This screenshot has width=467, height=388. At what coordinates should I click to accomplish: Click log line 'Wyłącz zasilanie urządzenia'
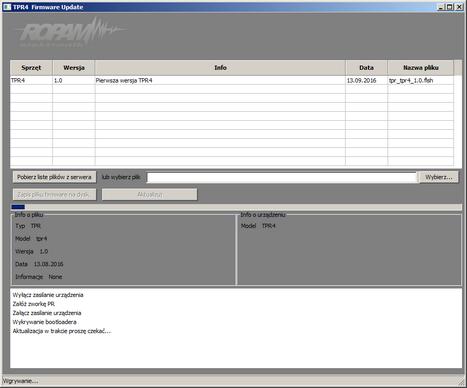pos(48,295)
